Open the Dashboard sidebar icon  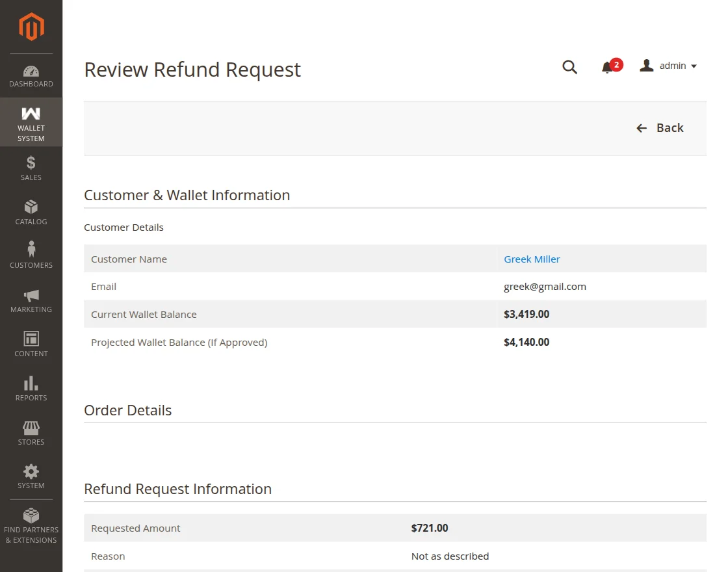[31, 71]
